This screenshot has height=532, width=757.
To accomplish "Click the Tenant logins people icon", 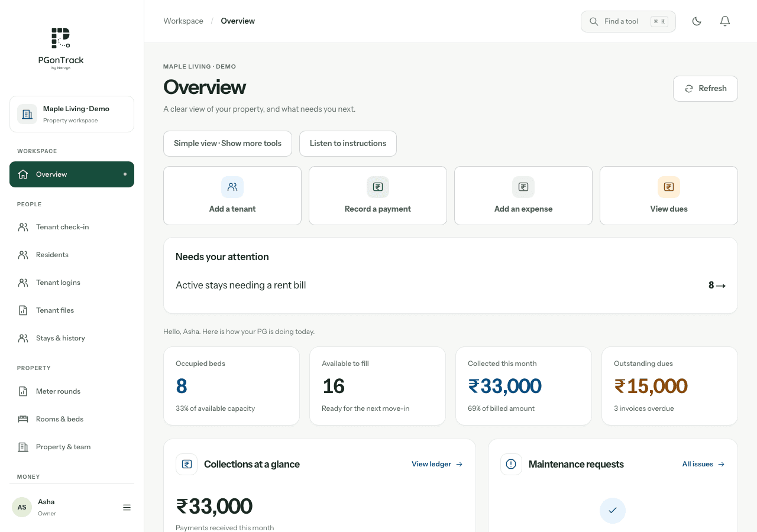I will [x=23, y=283].
